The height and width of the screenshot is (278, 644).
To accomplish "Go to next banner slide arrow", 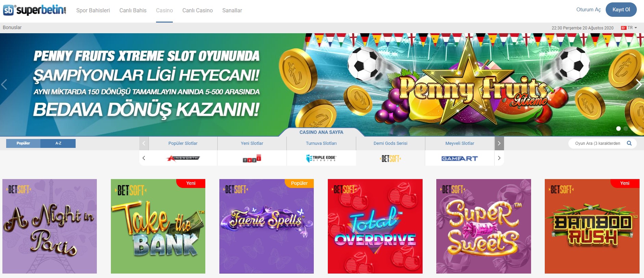I will pyautogui.click(x=639, y=84).
